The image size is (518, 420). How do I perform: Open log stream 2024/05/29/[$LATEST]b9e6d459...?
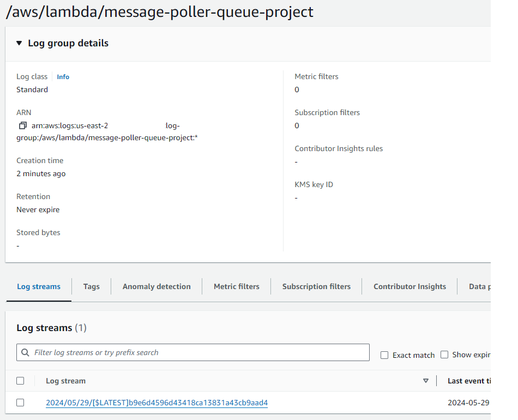pos(156,403)
